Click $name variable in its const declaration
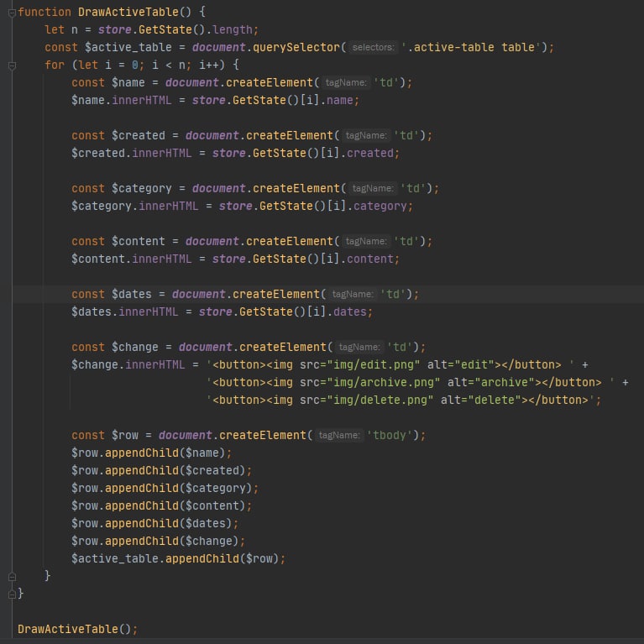This screenshot has height=644, width=644. point(128,82)
